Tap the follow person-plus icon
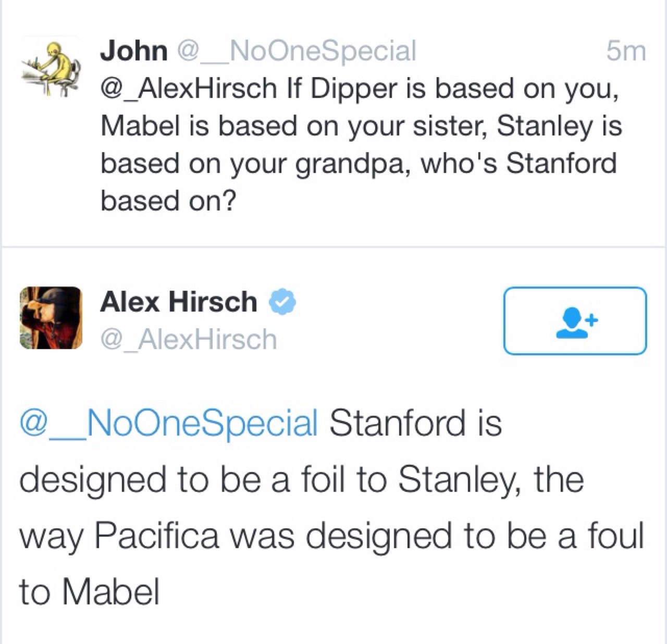This screenshot has height=644, width=667. click(x=575, y=322)
